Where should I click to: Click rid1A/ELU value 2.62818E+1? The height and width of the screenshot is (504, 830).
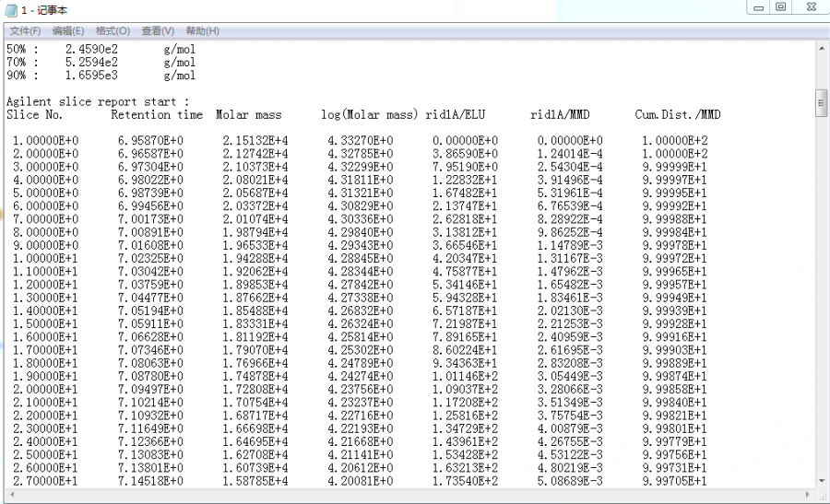point(465,219)
